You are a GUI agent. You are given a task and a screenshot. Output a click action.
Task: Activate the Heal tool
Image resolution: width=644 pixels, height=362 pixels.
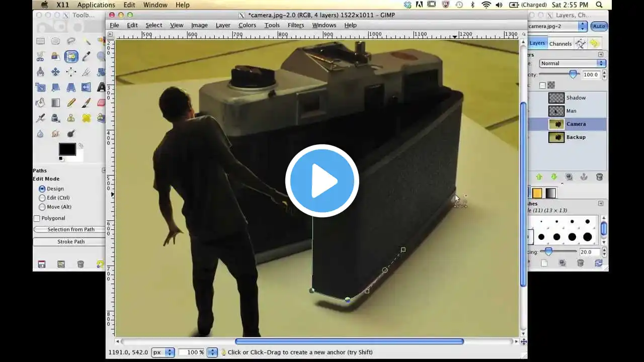coord(87,118)
